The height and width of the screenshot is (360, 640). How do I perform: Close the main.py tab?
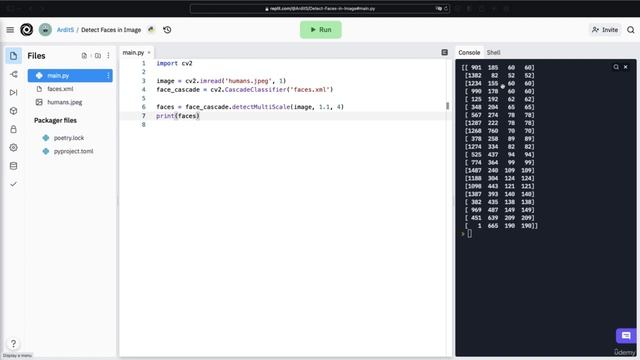149,53
